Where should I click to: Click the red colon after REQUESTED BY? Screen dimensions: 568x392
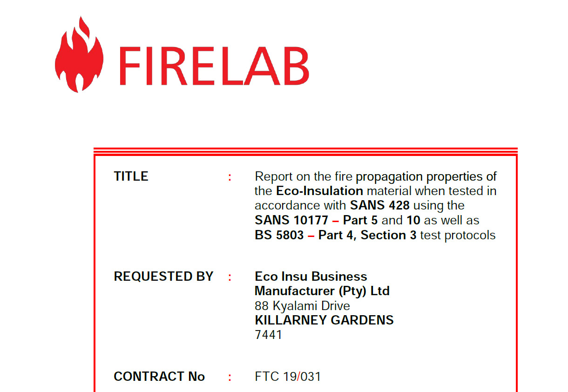pos(230,277)
